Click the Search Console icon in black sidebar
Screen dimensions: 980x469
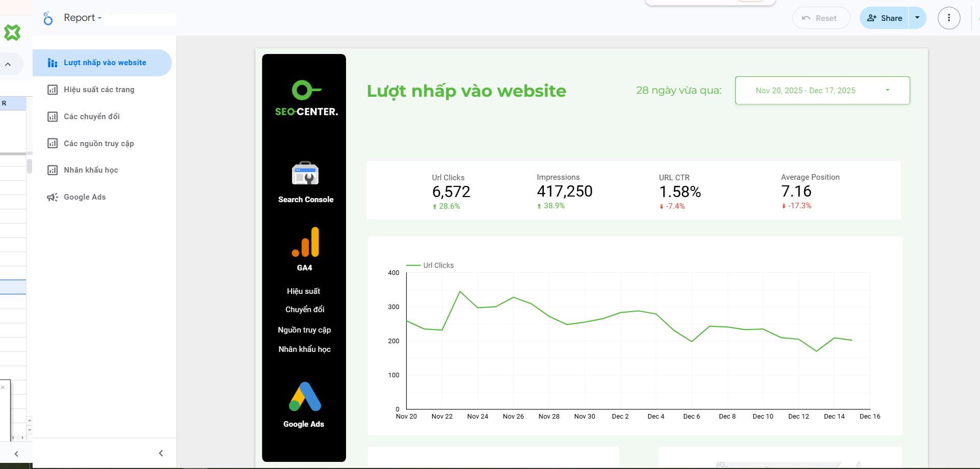coord(305,174)
